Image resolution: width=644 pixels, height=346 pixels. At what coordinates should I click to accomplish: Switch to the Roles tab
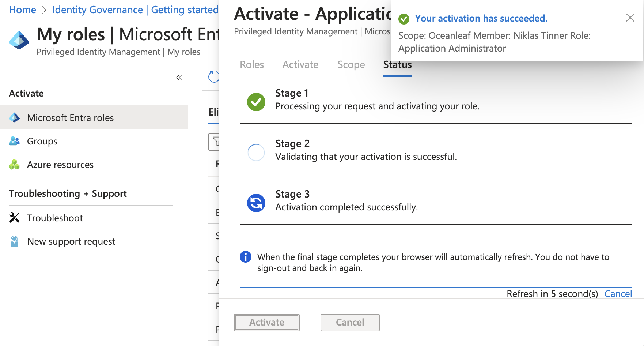252,65
